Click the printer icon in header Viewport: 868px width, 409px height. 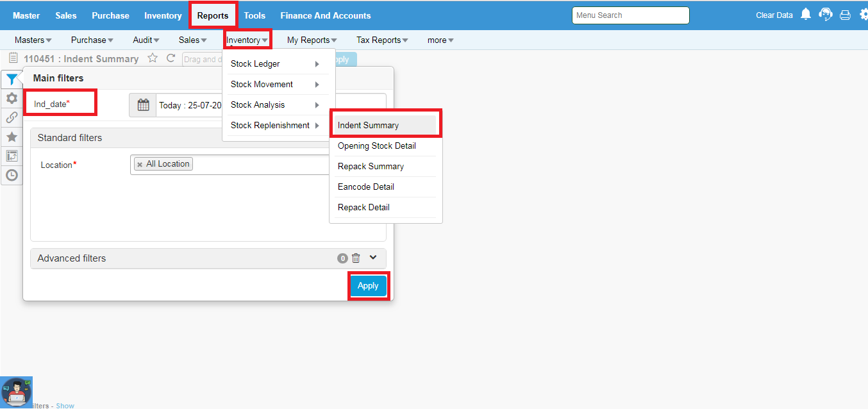845,15
